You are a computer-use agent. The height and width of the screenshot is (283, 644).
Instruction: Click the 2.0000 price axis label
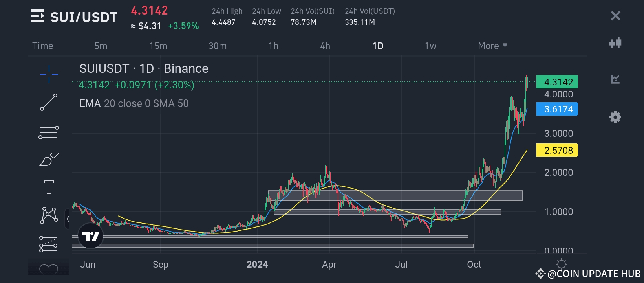[x=558, y=173]
